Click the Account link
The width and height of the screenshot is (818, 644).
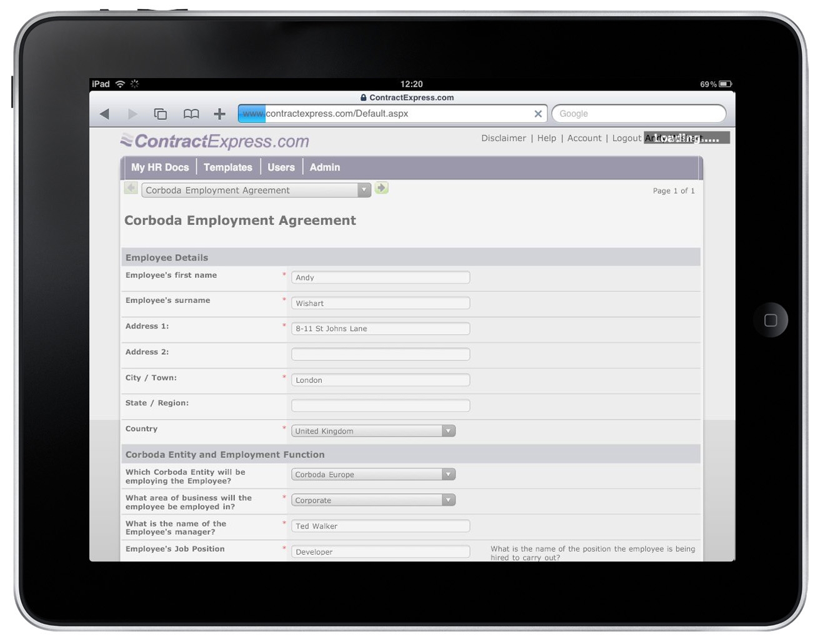coord(584,138)
